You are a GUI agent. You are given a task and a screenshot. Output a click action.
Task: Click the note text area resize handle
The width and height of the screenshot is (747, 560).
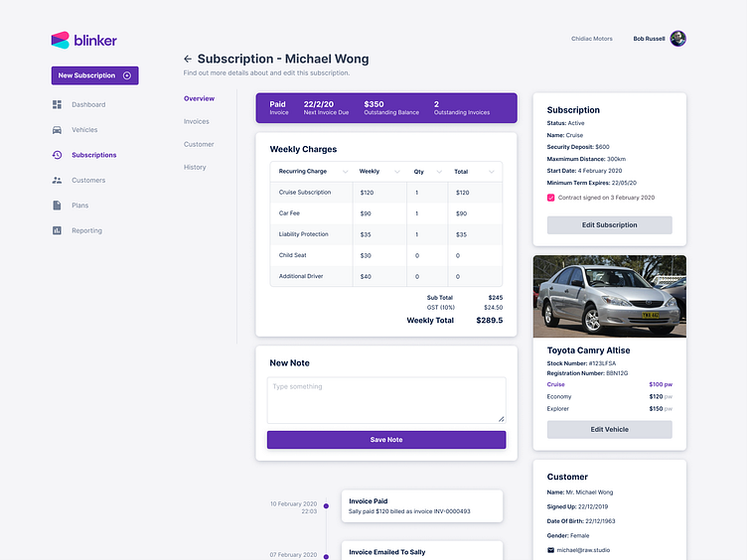pyautogui.click(x=502, y=419)
